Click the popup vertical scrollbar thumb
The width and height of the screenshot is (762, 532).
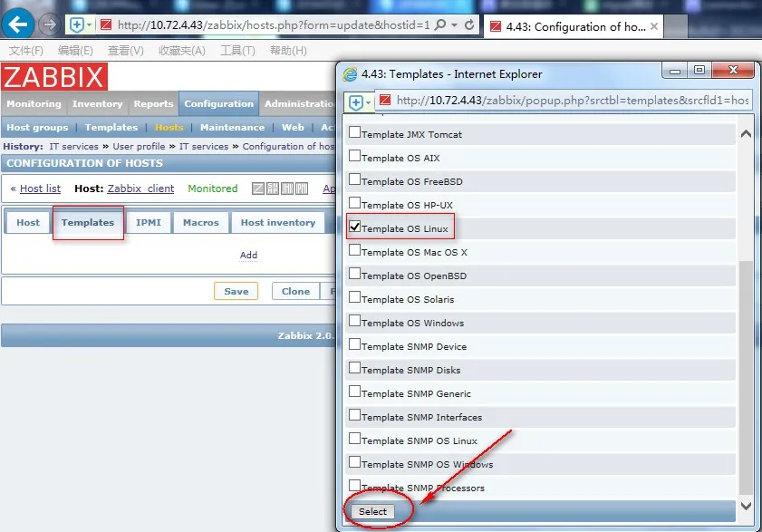pyautogui.click(x=746, y=377)
